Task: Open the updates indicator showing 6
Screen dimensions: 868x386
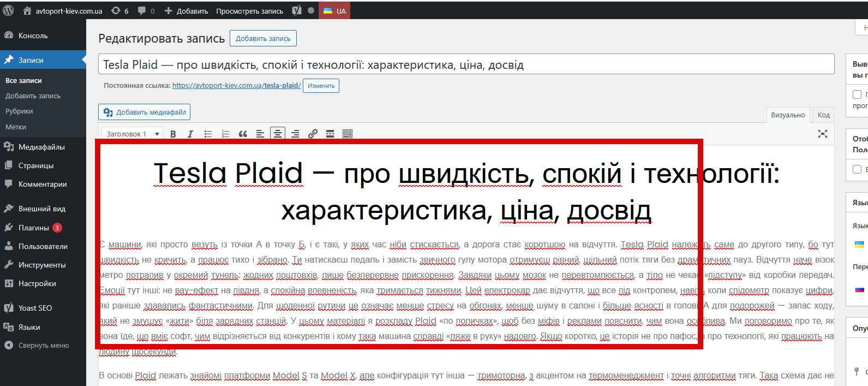Action: [119, 11]
